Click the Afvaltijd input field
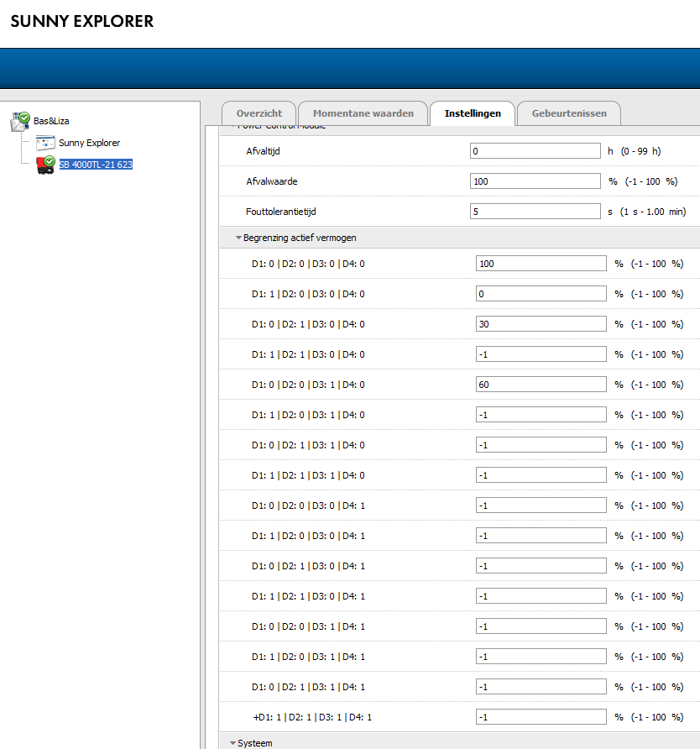Image resolution: width=700 pixels, height=749 pixels. 535,151
